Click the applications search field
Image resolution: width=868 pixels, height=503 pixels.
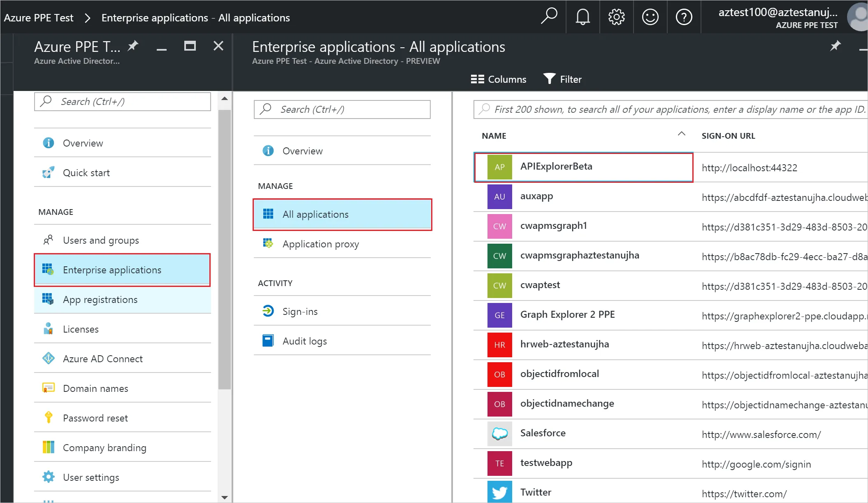point(675,109)
